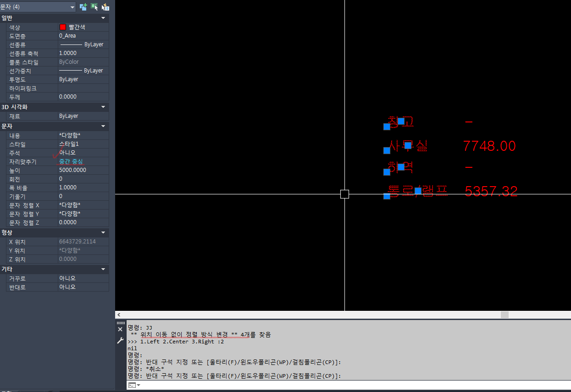
Task: Click the command line drag-handle grip dots
Action: click(x=121, y=323)
